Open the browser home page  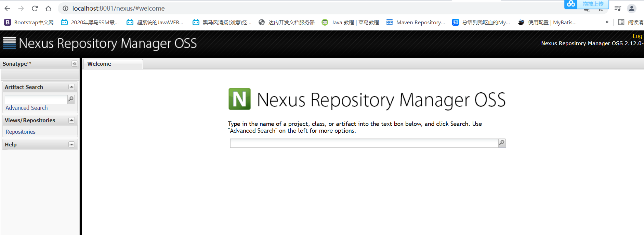48,8
